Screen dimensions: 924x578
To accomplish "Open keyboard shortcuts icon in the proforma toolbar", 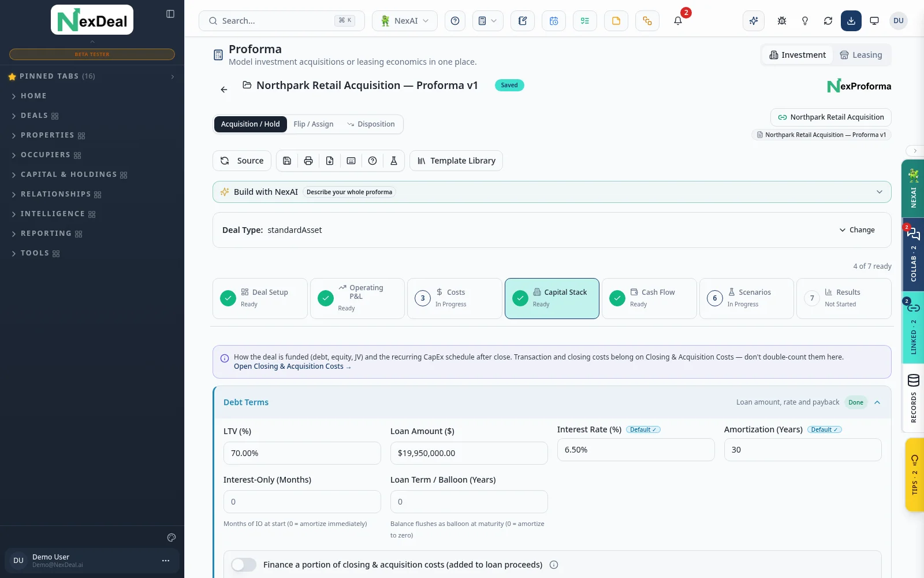I will (x=351, y=161).
